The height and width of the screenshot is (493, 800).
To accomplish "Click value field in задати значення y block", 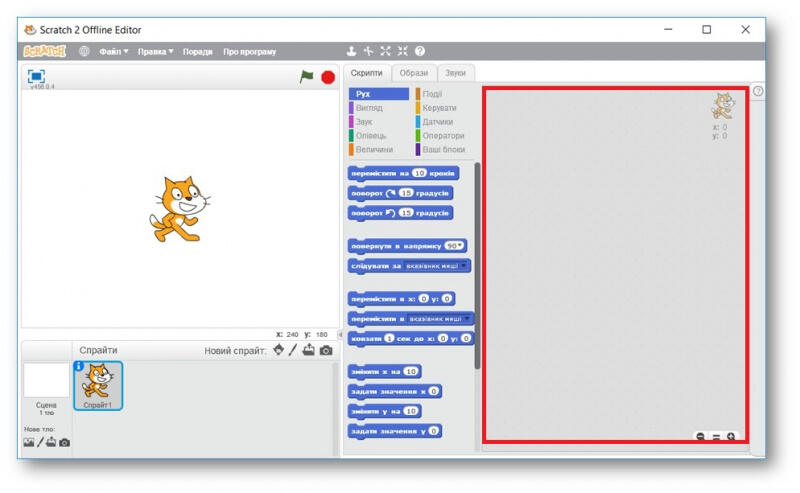I will 434,431.
